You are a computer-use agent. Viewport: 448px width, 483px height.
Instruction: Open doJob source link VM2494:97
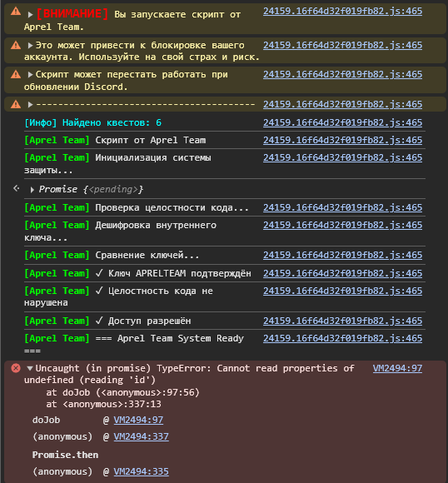(x=138, y=420)
